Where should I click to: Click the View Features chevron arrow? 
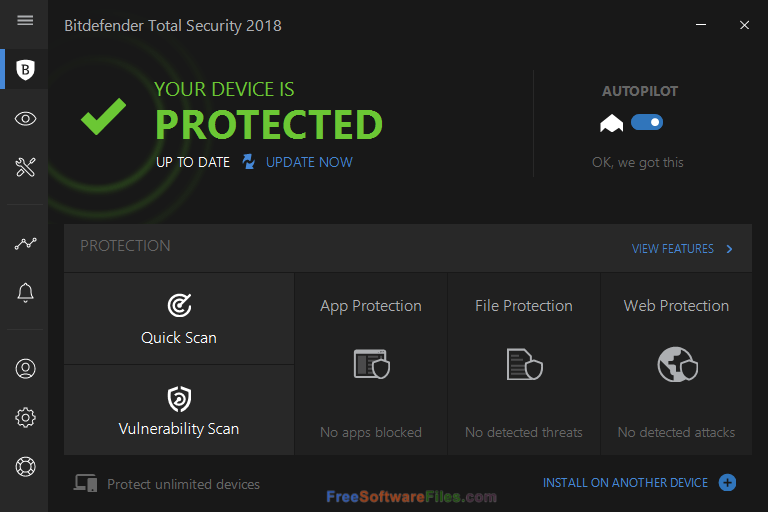[729, 249]
